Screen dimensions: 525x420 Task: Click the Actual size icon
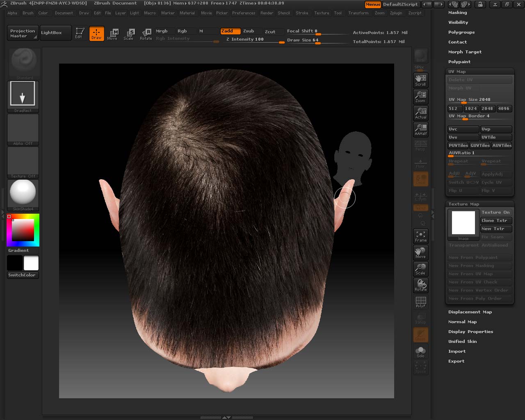point(420,113)
